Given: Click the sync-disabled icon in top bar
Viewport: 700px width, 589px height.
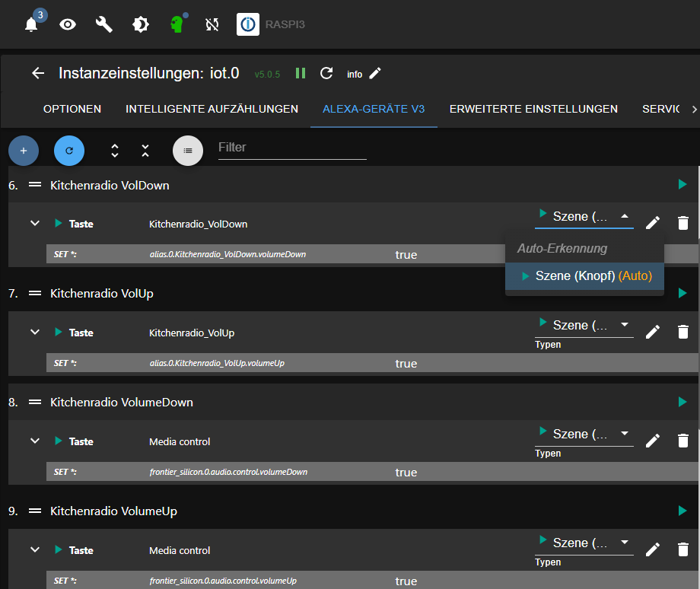Looking at the screenshot, I should (x=212, y=24).
